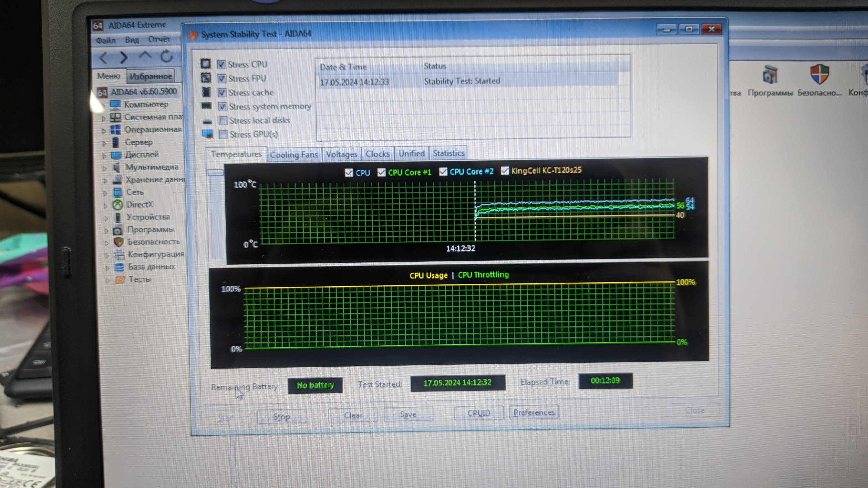
Task: Select the Сеть network icon
Action: [118, 192]
